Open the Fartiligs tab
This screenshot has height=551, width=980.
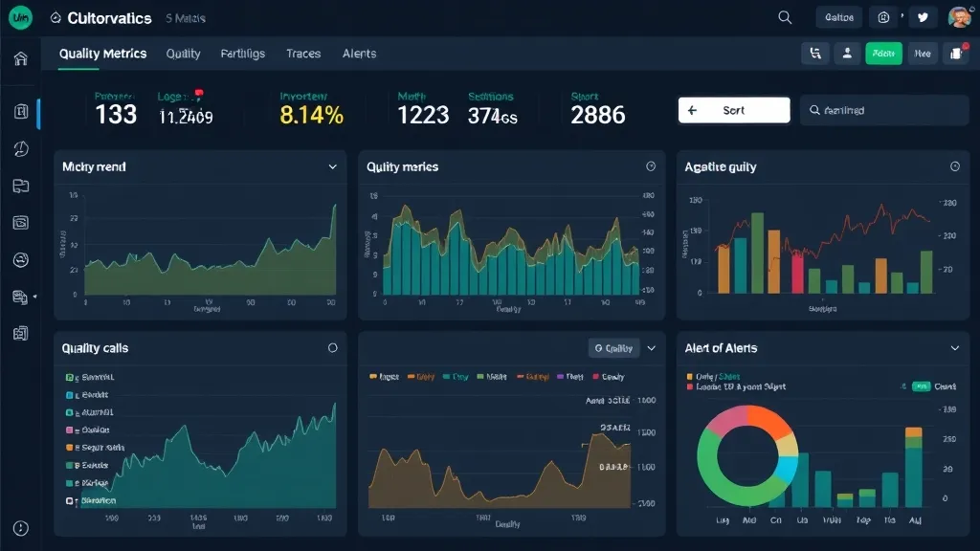(242, 54)
